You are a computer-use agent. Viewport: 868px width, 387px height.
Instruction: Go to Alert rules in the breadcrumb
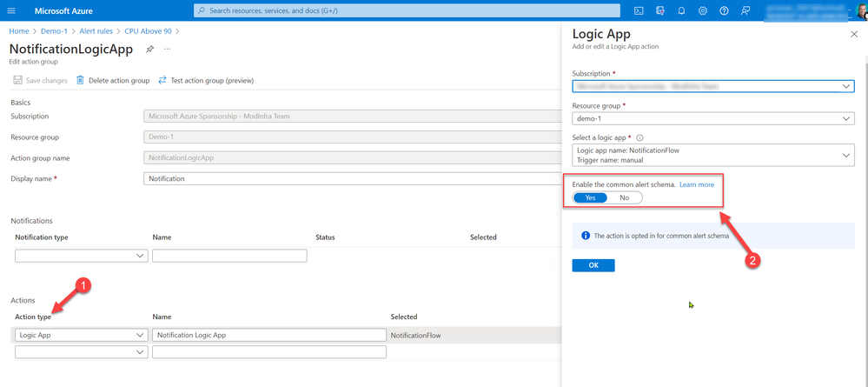(96, 31)
